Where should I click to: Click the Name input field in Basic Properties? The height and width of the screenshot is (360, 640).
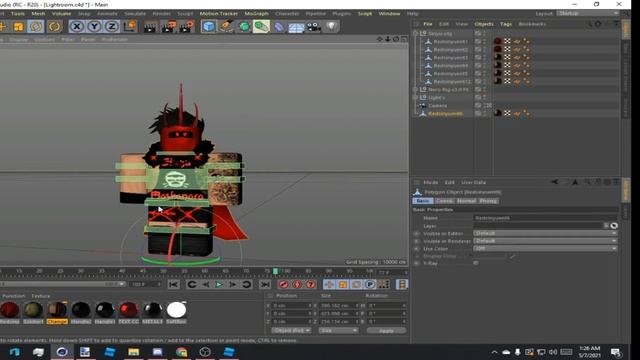[545, 218]
